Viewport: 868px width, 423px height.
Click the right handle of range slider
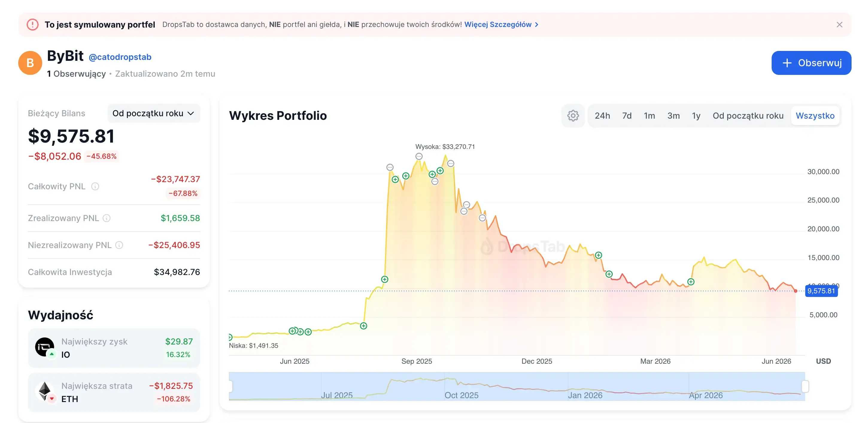pyautogui.click(x=805, y=386)
